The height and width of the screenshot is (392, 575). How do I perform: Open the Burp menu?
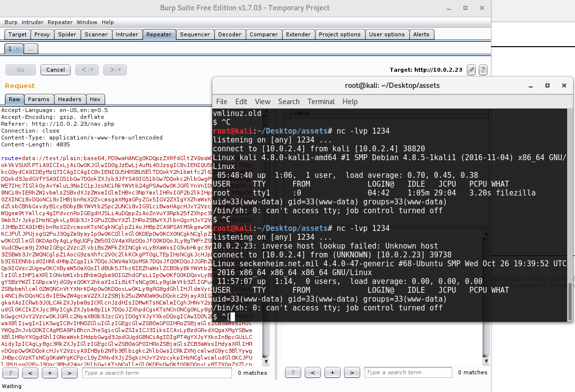tap(11, 23)
